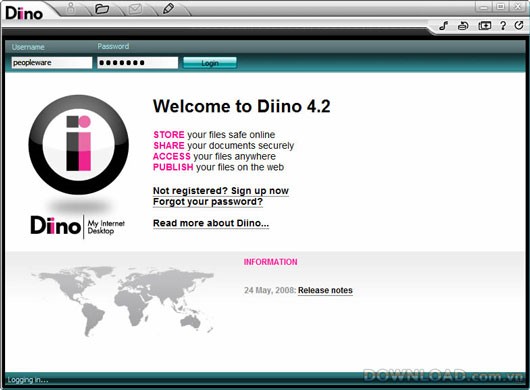Open the envelope mail tab icon
530x390 pixels.
135,9
